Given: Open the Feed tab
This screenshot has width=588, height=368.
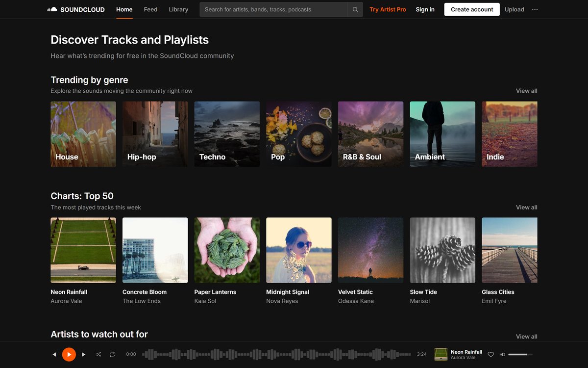Looking at the screenshot, I should coord(150,9).
